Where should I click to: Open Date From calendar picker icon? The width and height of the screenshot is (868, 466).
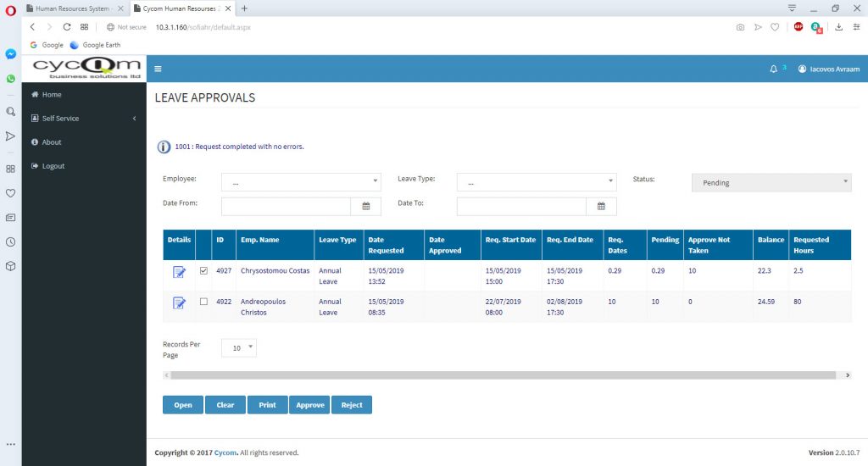pyautogui.click(x=366, y=207)
